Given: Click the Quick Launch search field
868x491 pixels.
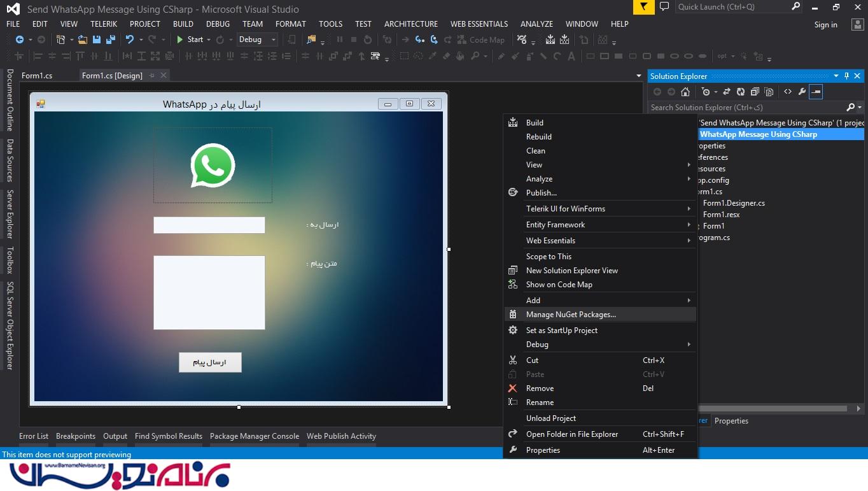Looking at the screenshot, I should [x=732, y=7].
